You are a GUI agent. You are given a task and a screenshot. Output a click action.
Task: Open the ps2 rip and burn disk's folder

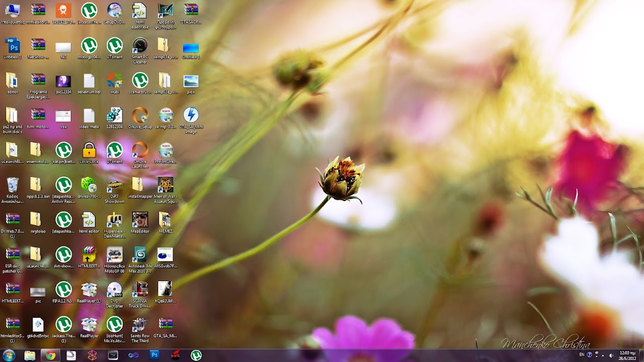(x=12, y=121)
